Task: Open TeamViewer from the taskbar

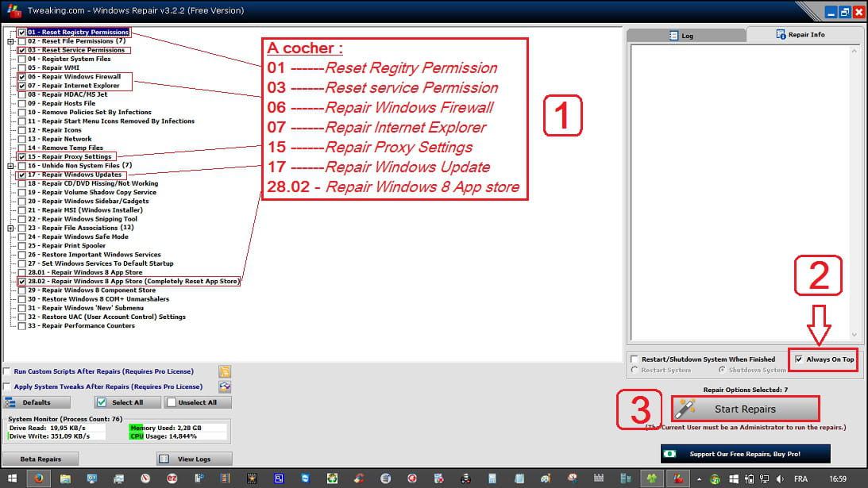Action: [305, 478]
